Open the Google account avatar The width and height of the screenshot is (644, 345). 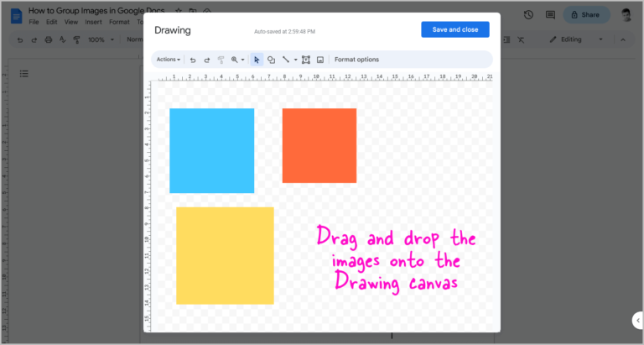click(x=626, y=15)
